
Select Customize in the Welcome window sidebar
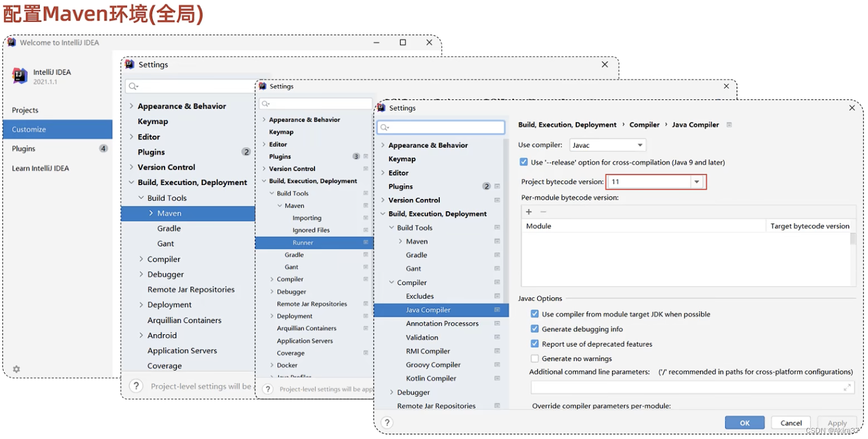tap(57, 129)
